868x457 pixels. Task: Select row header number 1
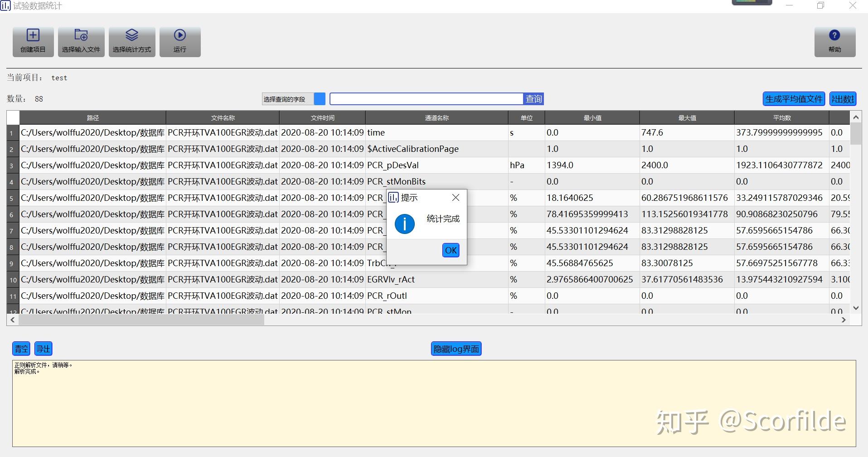coord(13,133)
